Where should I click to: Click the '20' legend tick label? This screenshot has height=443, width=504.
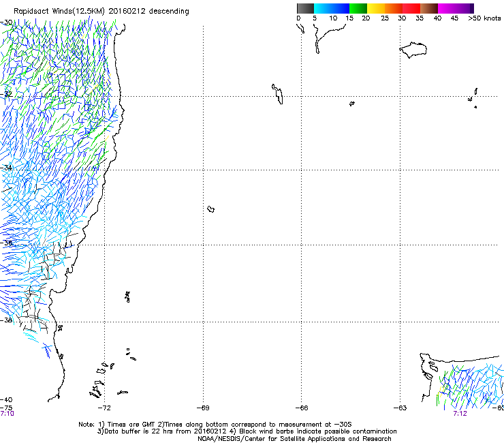point(366,18)
